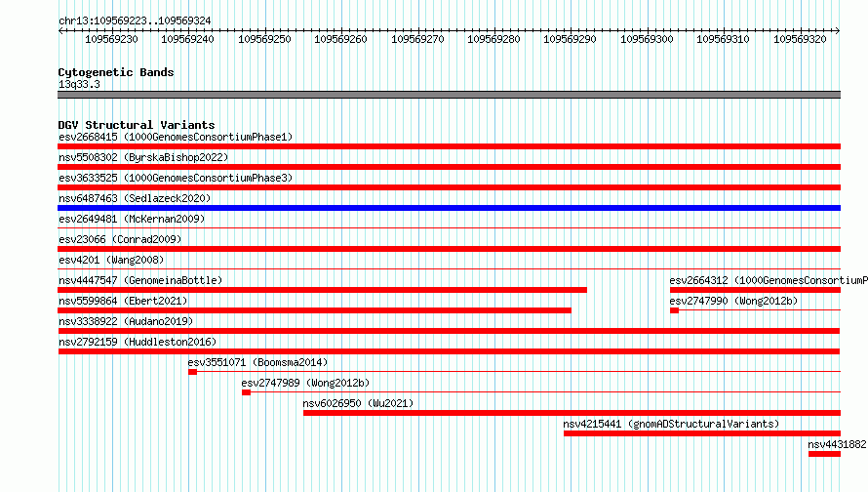Select the red bar under nsv3338922 (Audano2019)
Image resolution: width=868 pixels, height=492 pixels.
tap(449, 331)
